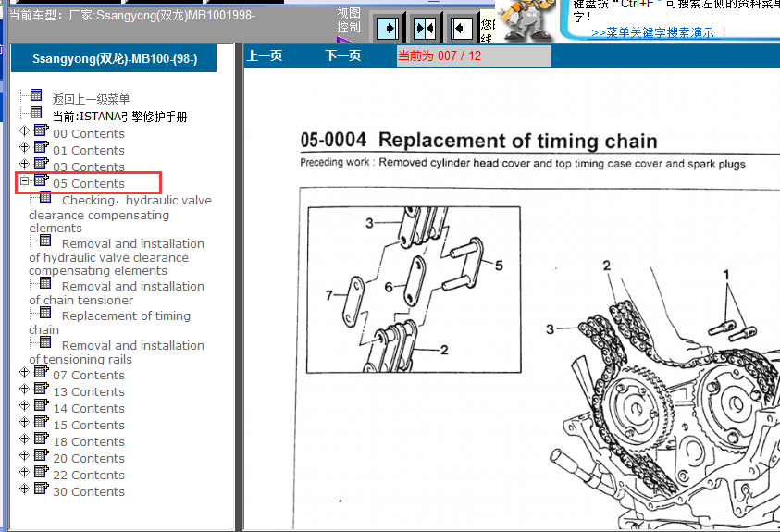The width and height of the screenshot is (780, 532).
Task: Click page icon of Removal of hydraulic valve elements
Action: coord(45,241)
